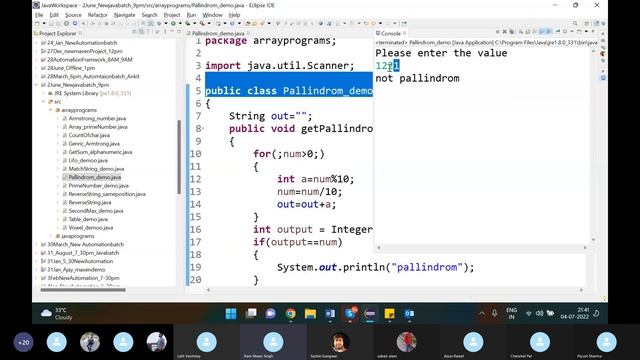Viewport: 640px width, 360px height.
Task: Open Skype from the taskbar
Action: click(350, 313)
